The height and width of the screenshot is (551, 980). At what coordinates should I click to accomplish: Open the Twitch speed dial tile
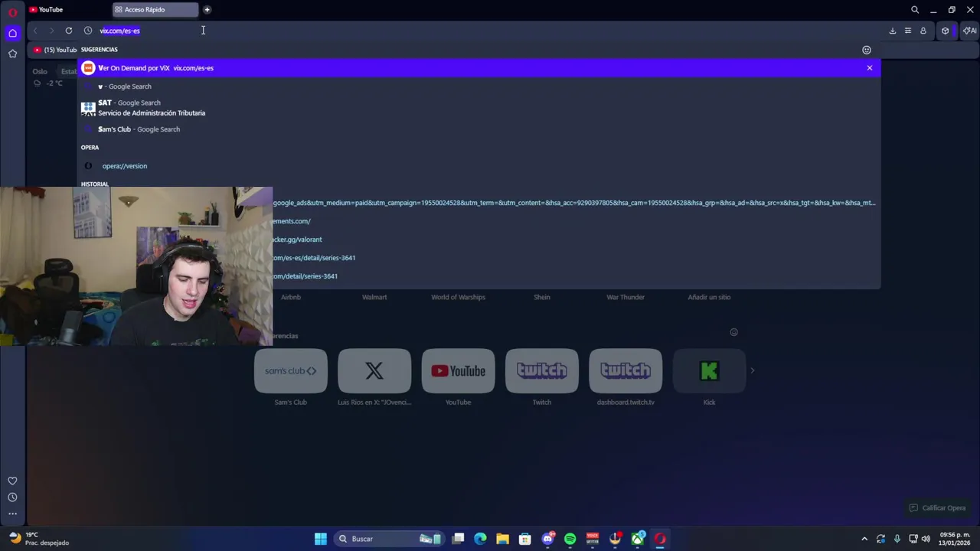point(542,371)
